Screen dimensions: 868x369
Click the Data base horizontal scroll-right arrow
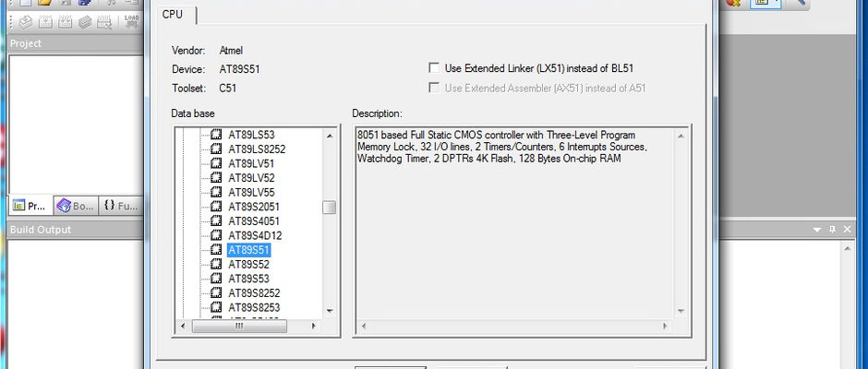[x=313, y=327]
